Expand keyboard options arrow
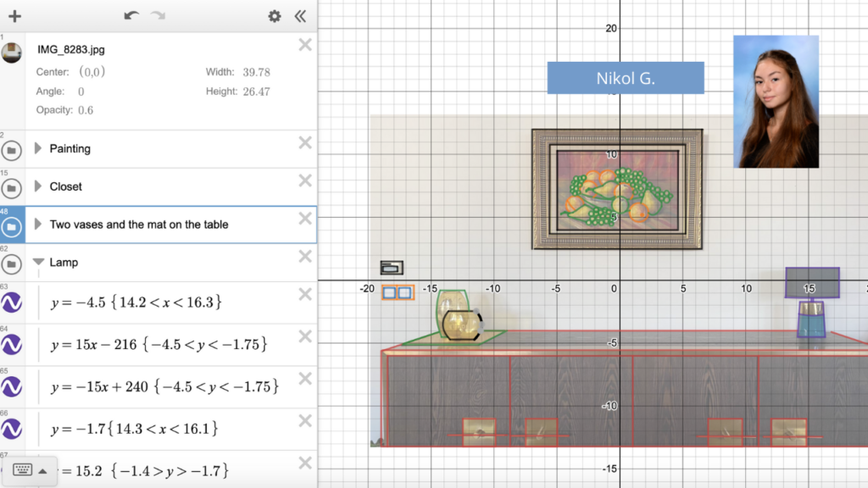Viewport: 868px width, 488px height. [x=42, y=471]
